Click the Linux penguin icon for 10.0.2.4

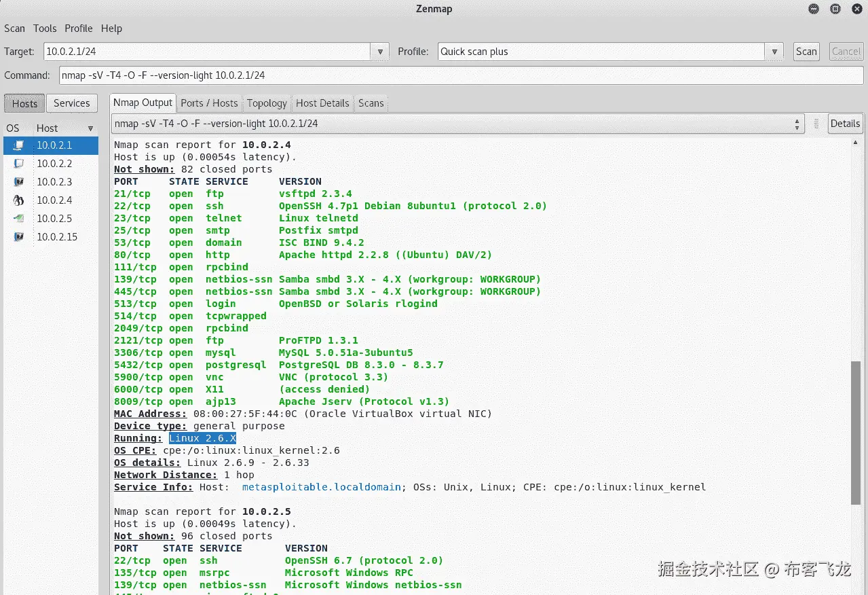(19, 200)
